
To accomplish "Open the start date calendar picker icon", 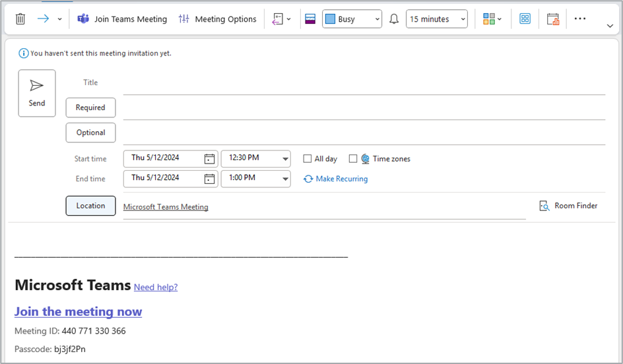I will 209,159.
